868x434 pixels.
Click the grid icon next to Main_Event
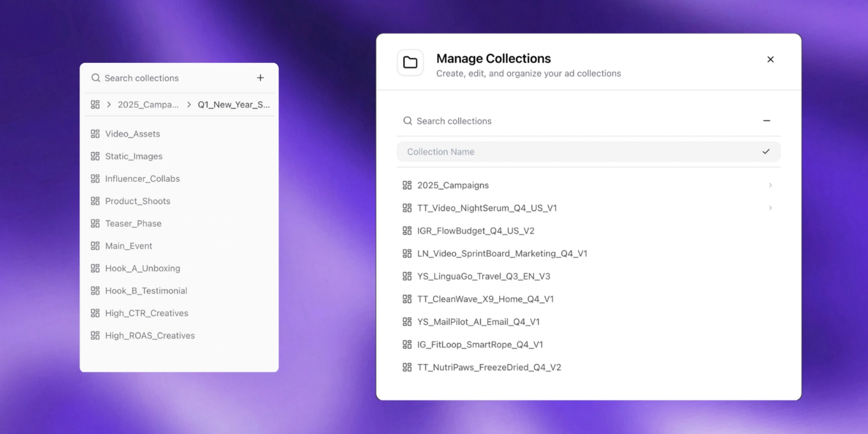95,246
